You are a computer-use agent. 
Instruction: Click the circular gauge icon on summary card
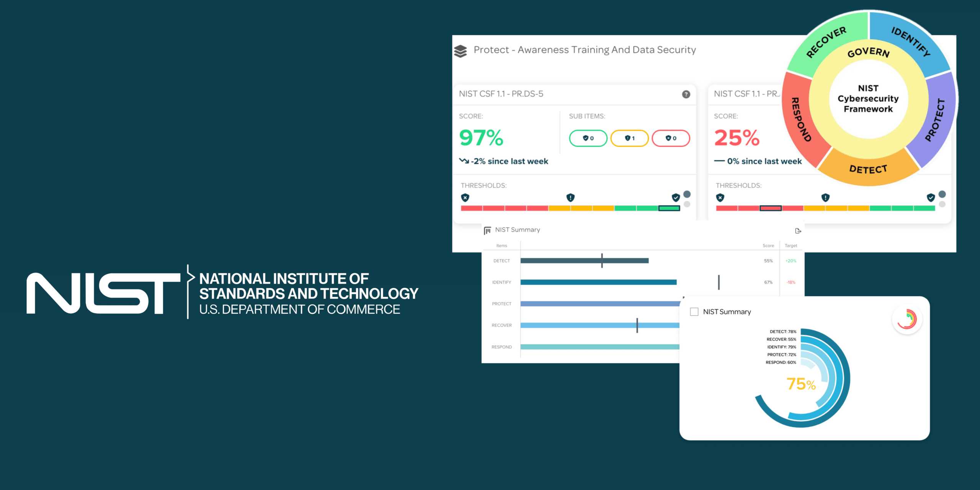[907, 319]
